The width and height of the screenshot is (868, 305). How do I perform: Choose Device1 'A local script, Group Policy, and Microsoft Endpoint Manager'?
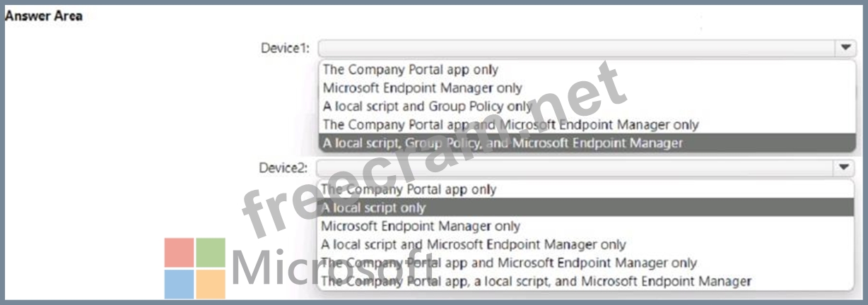503,143
